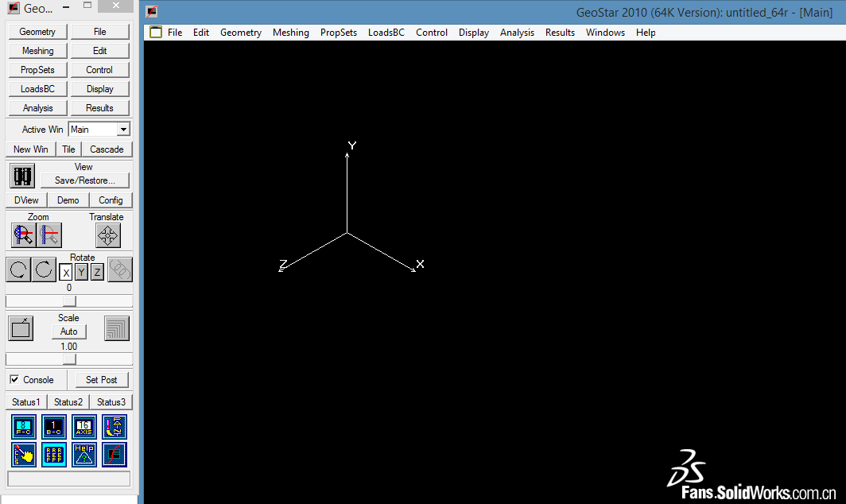Click the REP repaint icon
The height and width of the screenshot is (504, 846).
[x=54, y=455]
